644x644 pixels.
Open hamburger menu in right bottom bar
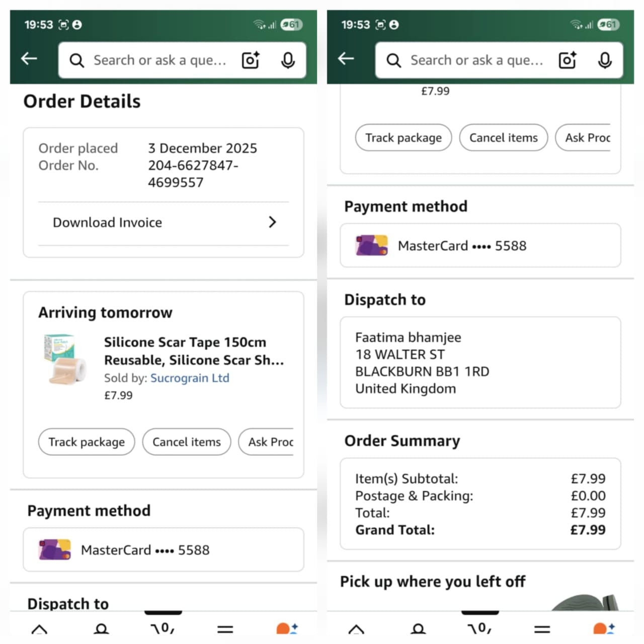[x=542, y=629]
